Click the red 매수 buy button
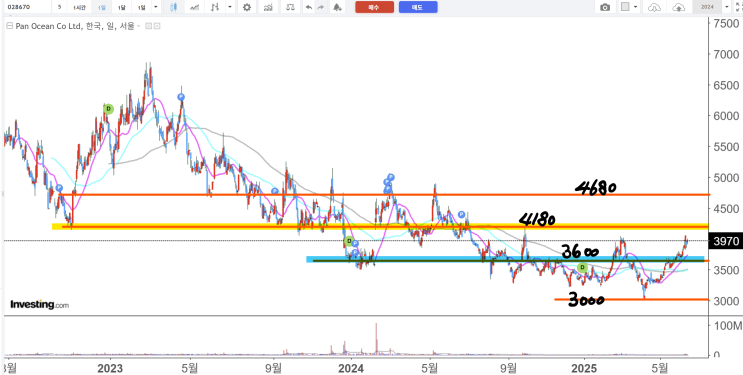Viewport: 743px width, 375px height. tap(374, 7)
